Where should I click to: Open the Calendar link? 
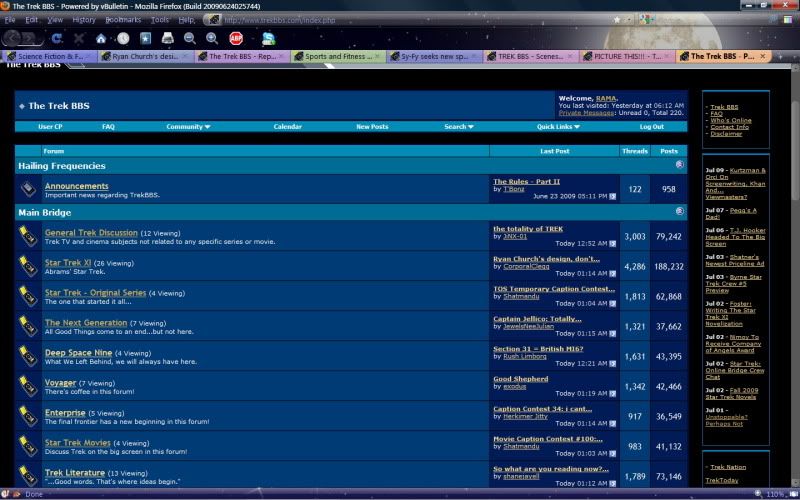tap(288, 127)
